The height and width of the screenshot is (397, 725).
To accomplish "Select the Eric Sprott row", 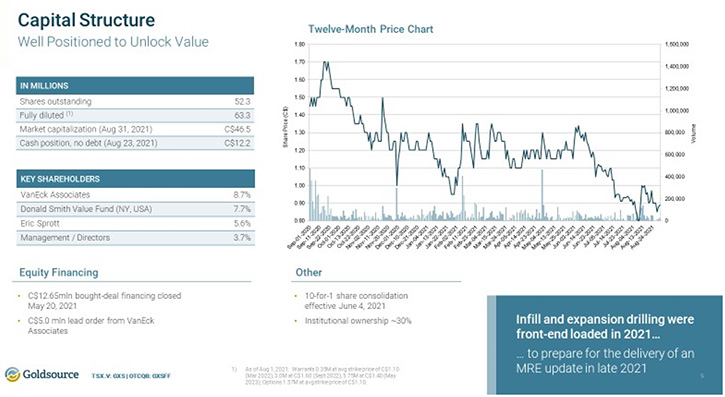I will coord(135,224).
